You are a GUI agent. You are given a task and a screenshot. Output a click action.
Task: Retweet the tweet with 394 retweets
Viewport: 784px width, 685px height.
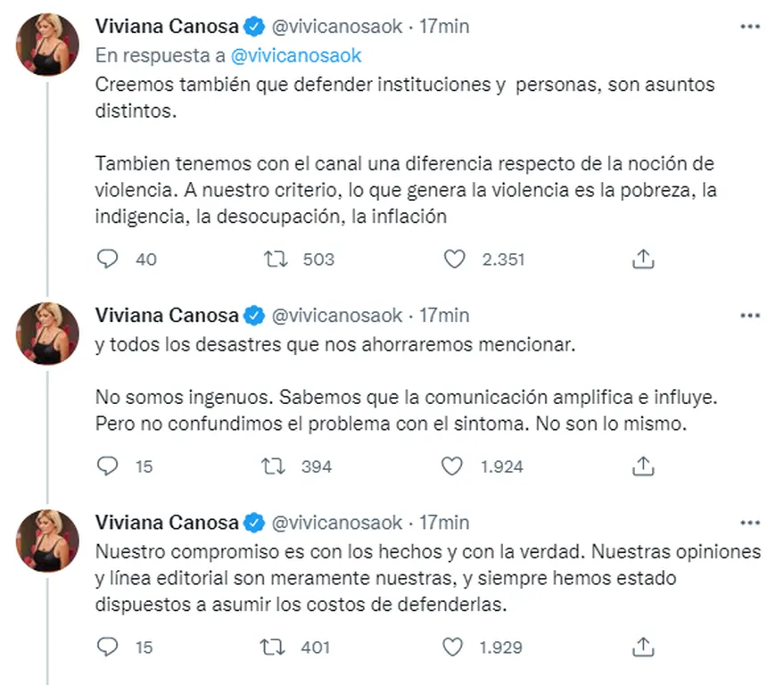pos(278,466)
